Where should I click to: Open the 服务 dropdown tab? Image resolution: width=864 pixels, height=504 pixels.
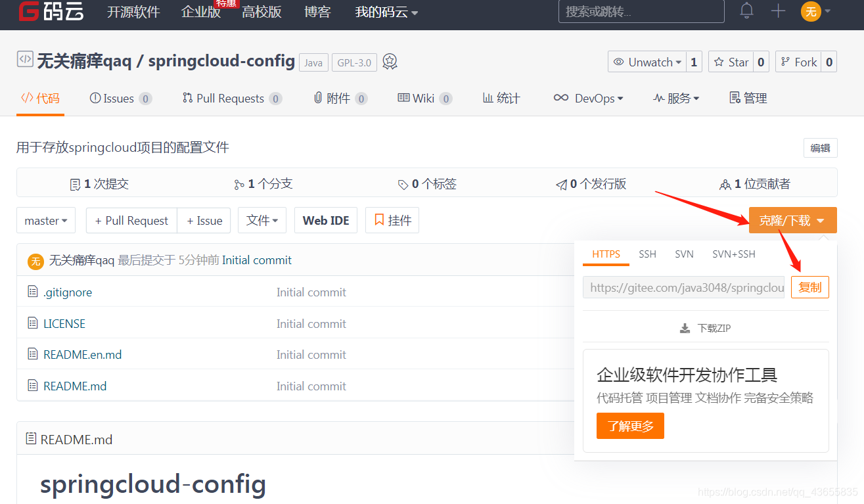[676, 98]
